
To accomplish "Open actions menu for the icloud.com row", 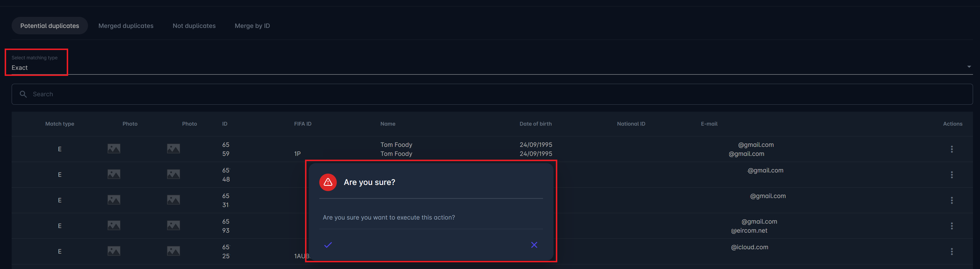I will (x=951, y=252).
